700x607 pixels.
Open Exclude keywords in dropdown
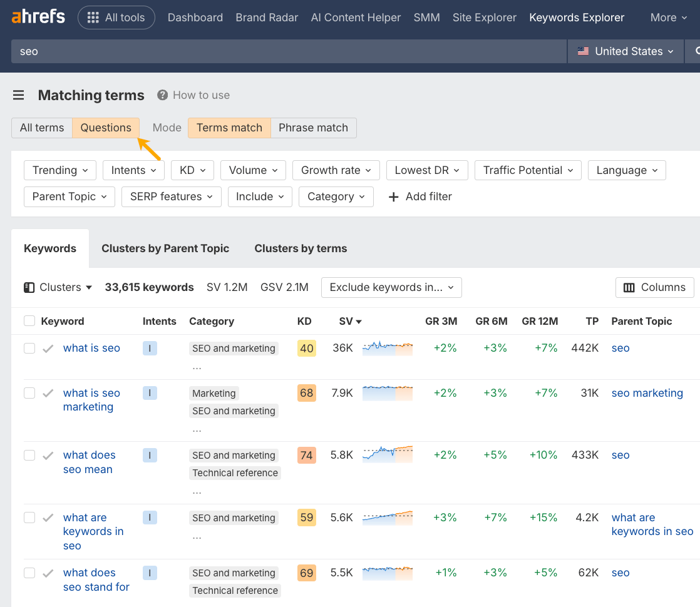coord(391,287)
